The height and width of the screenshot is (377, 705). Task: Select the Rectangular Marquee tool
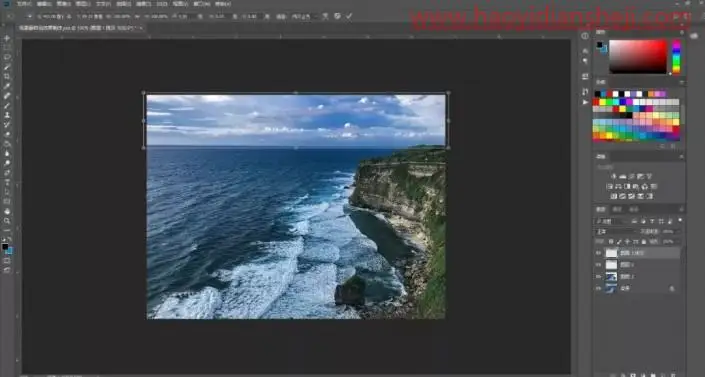[7, 48]
